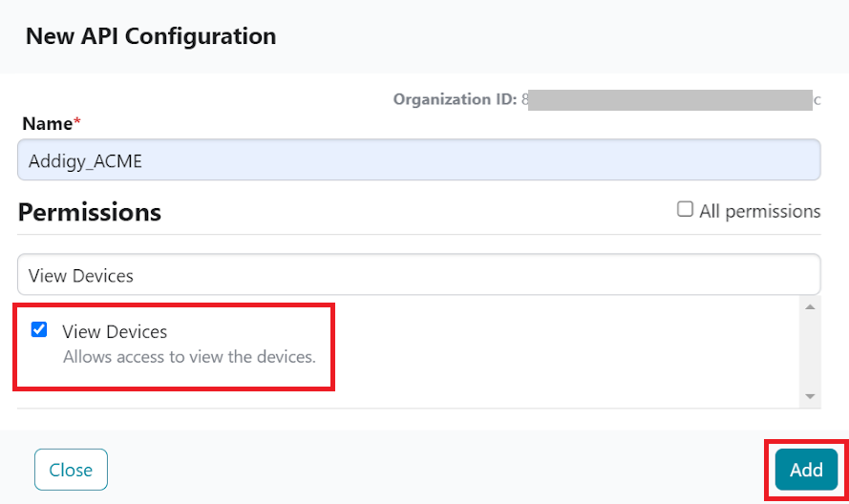
Task: Click the permissions search field showing View Devices
Action: pos(419,275)
